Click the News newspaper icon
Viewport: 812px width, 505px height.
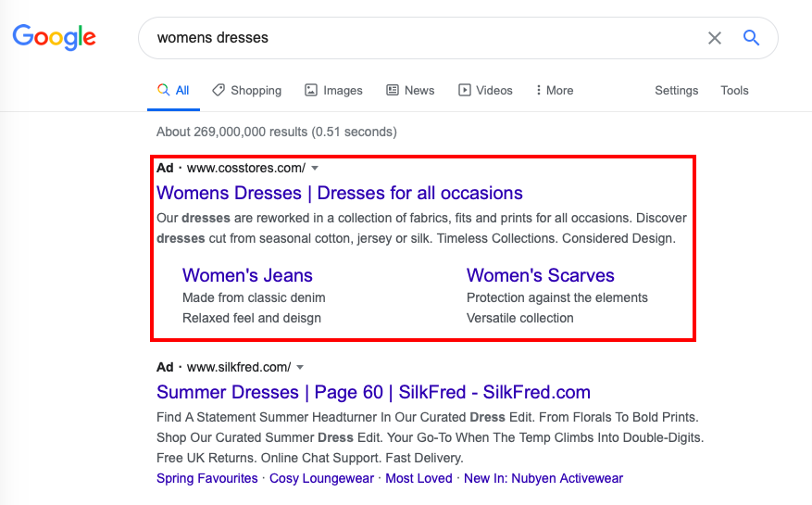point(393,90)
